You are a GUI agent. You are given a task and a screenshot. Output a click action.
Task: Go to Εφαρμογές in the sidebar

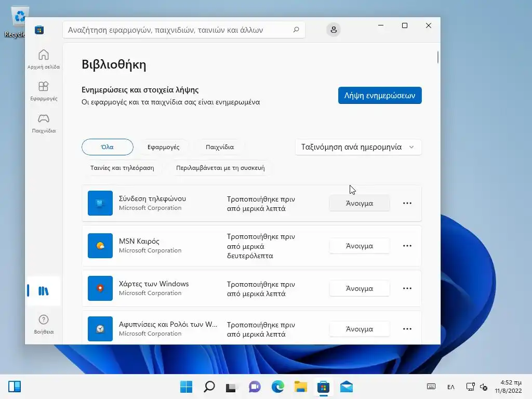click(x=44, y=91)
